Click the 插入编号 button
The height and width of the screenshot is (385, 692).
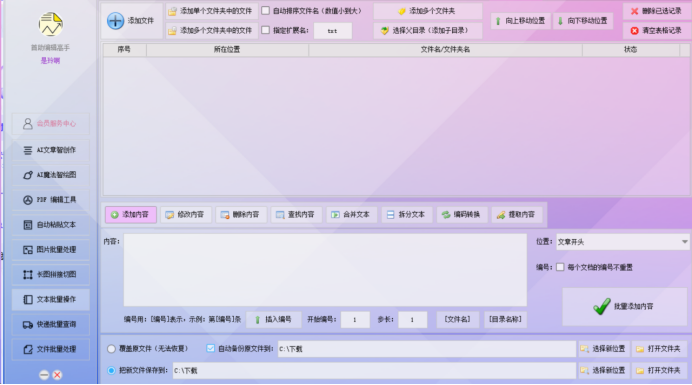274,320
